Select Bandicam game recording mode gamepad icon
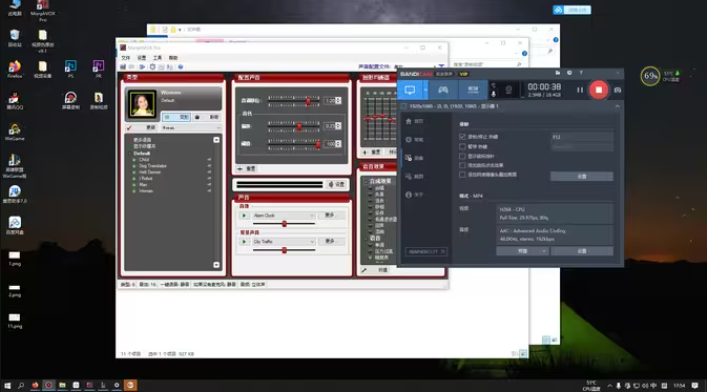Viewport: 707px width, 392px height. tap(443, 90)
